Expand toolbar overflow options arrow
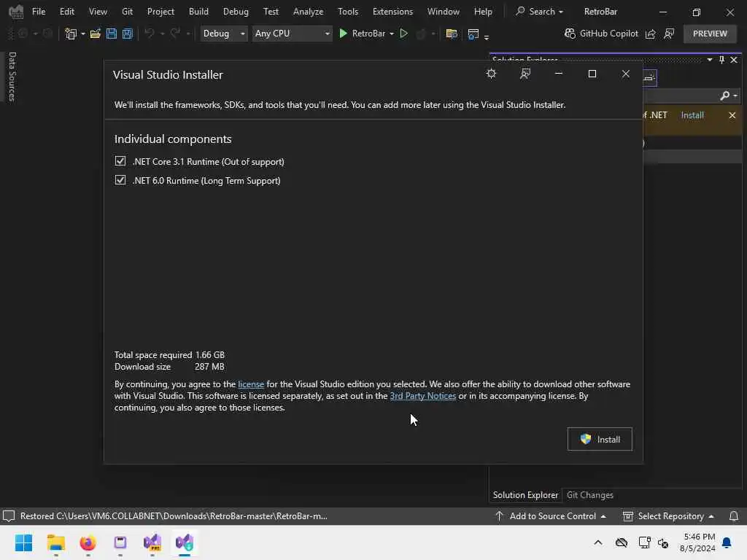This screenshot has height=560, width=747. (x=487, y=36)
